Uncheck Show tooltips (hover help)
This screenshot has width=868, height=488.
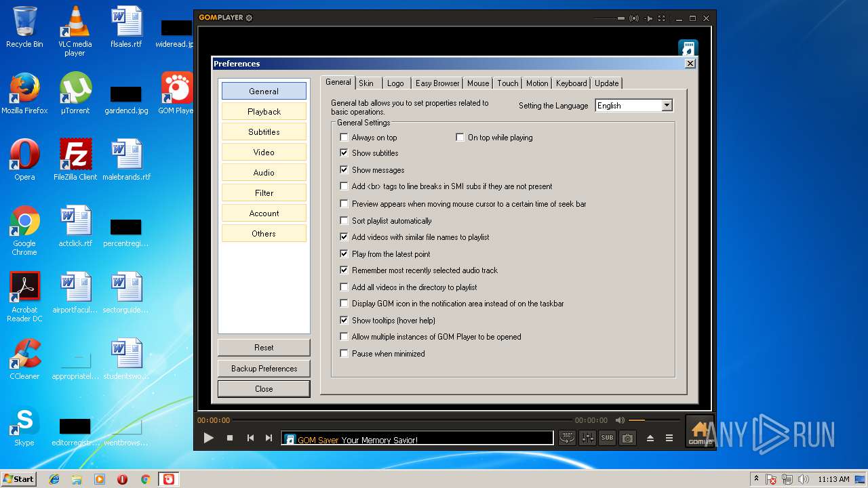(x=344, y=321)
